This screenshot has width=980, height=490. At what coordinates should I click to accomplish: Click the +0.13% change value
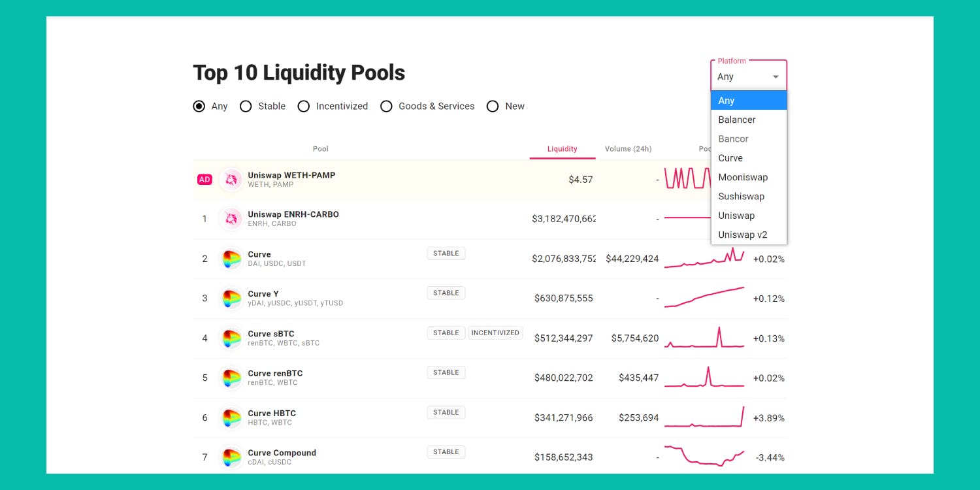[x=769, y=338]
